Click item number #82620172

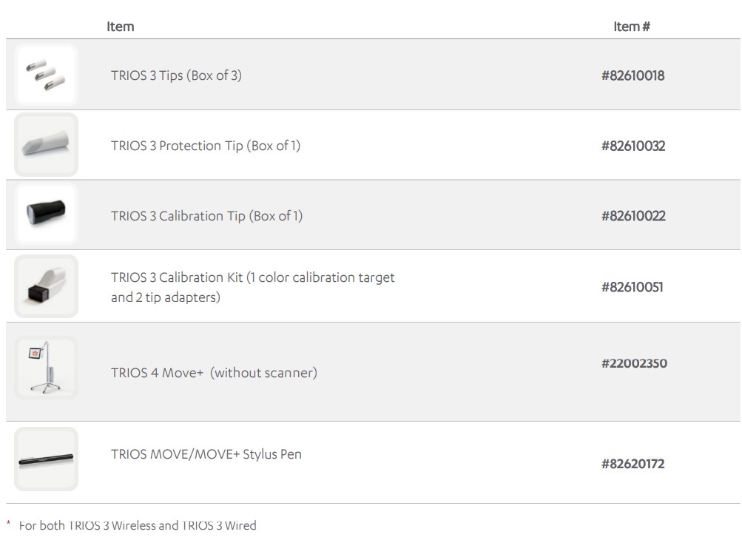click(633, 464)
